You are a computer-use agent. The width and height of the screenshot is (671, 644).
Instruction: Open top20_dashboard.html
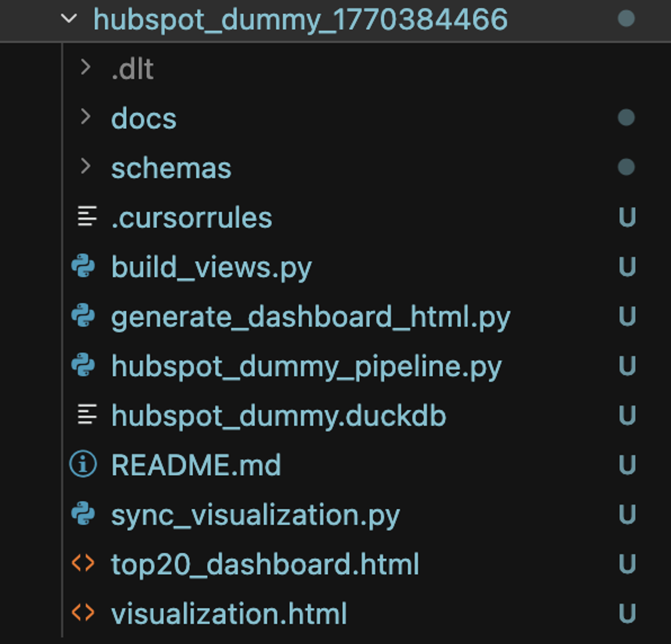click(x=265, y=564)
